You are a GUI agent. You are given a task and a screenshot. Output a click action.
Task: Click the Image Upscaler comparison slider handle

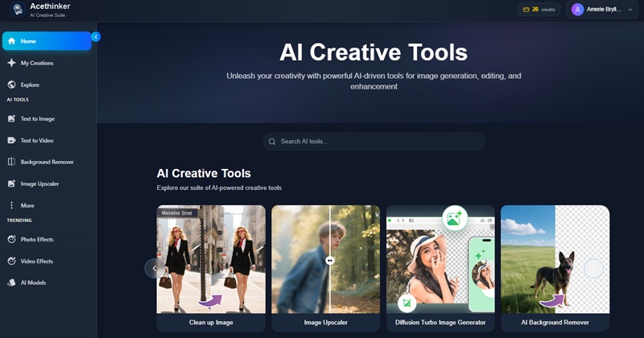(x=329, y=260)
